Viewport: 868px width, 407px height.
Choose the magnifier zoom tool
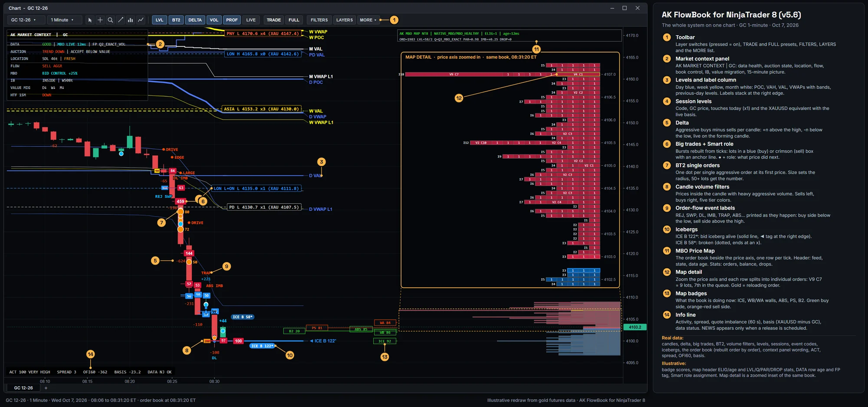110,20
